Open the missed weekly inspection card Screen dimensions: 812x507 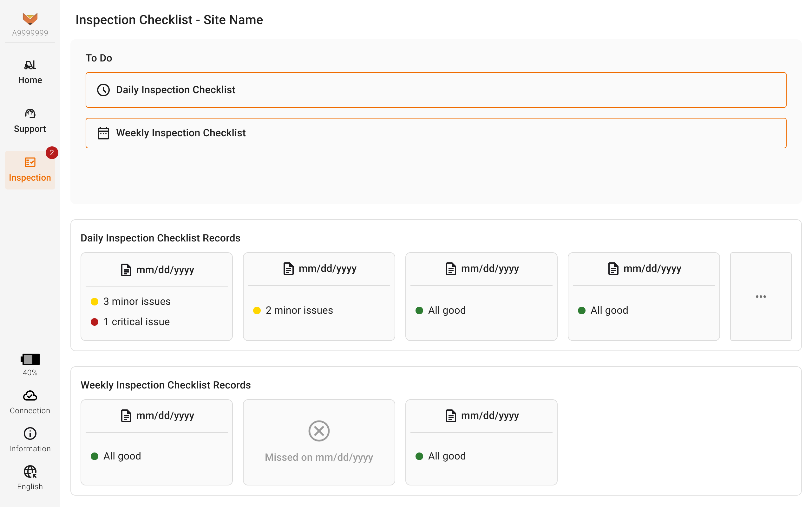click(319, 442)
